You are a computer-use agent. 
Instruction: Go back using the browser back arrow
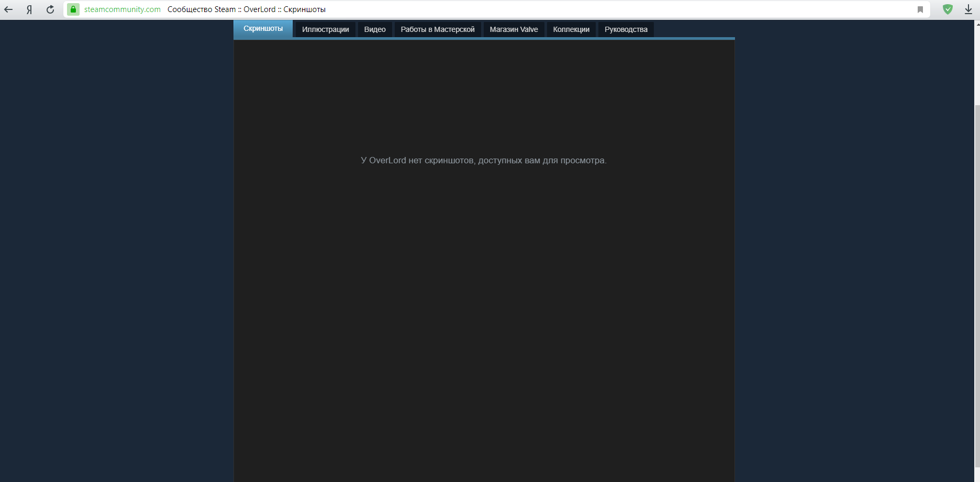coord(8,9)
